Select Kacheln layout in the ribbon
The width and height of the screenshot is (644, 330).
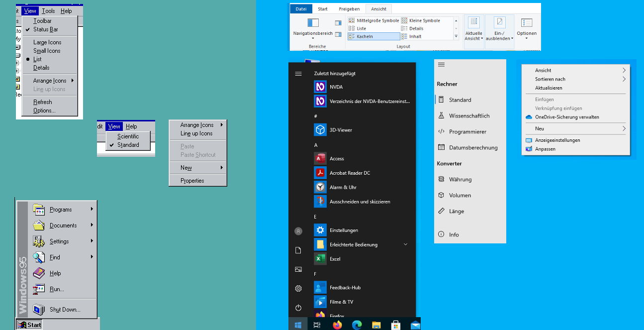[373, 36]
